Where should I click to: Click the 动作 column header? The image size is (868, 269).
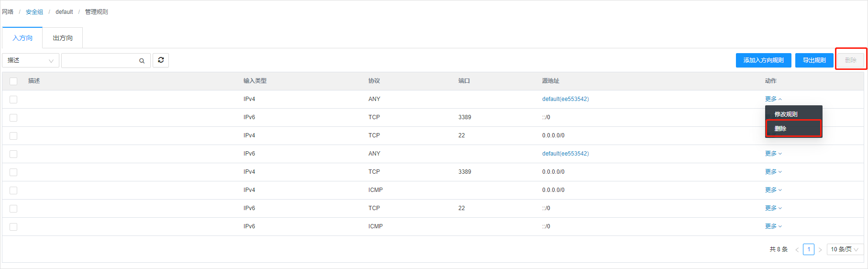771,81
